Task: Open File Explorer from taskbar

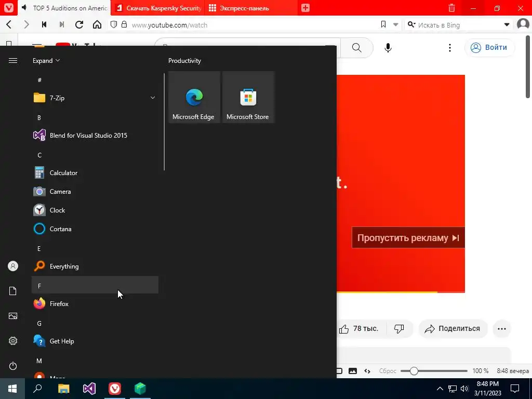Action: click(x=63, y=389)
